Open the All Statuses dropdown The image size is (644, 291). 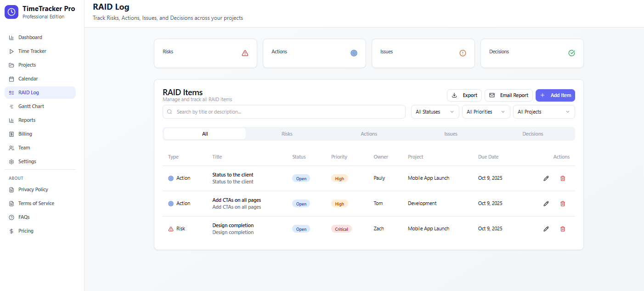click(x=435, y=111)
